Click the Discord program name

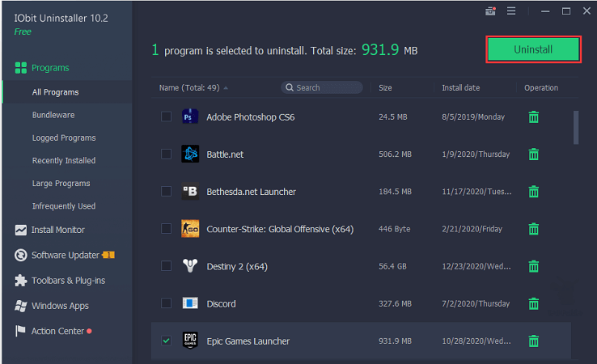point(221,304)
